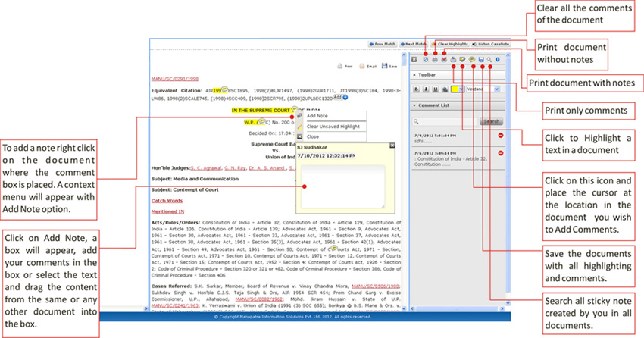Click the print only comments icon

pyautogui.click(x=453, y=60)
